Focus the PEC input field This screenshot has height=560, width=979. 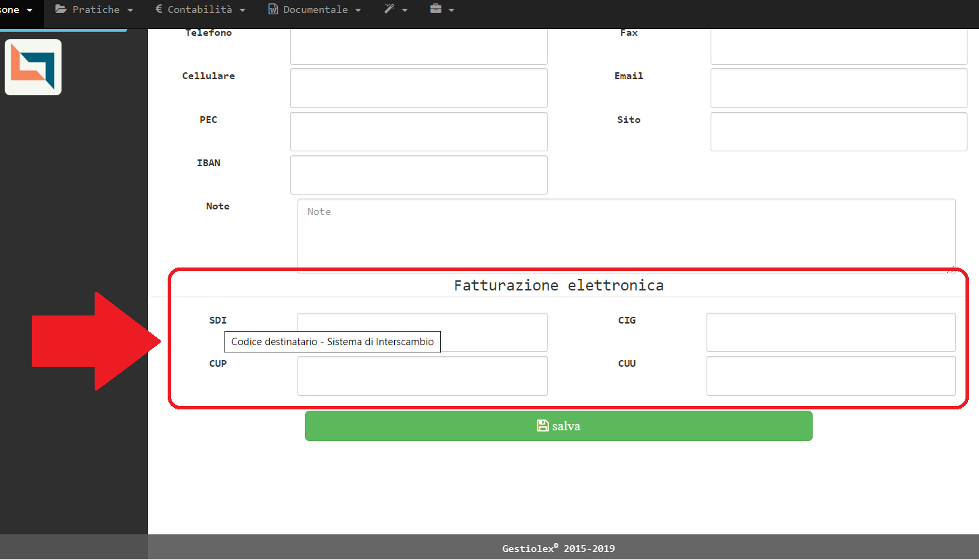(x=419, y=132)
